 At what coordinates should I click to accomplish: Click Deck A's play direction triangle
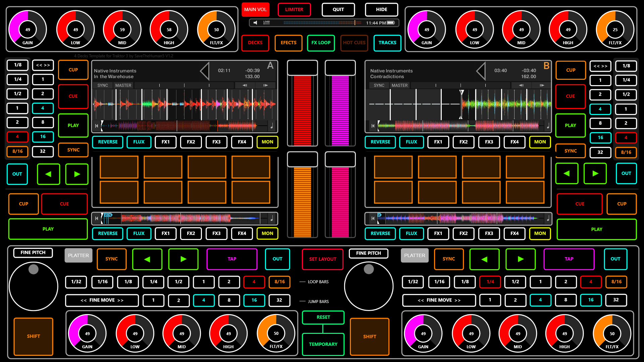tap(205, 71)
